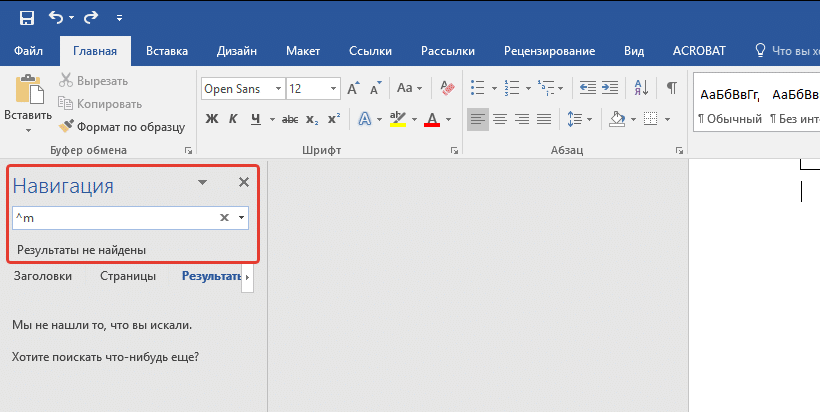Click the Bullets list icon
The image size is (820, 412).
(477, 89)
